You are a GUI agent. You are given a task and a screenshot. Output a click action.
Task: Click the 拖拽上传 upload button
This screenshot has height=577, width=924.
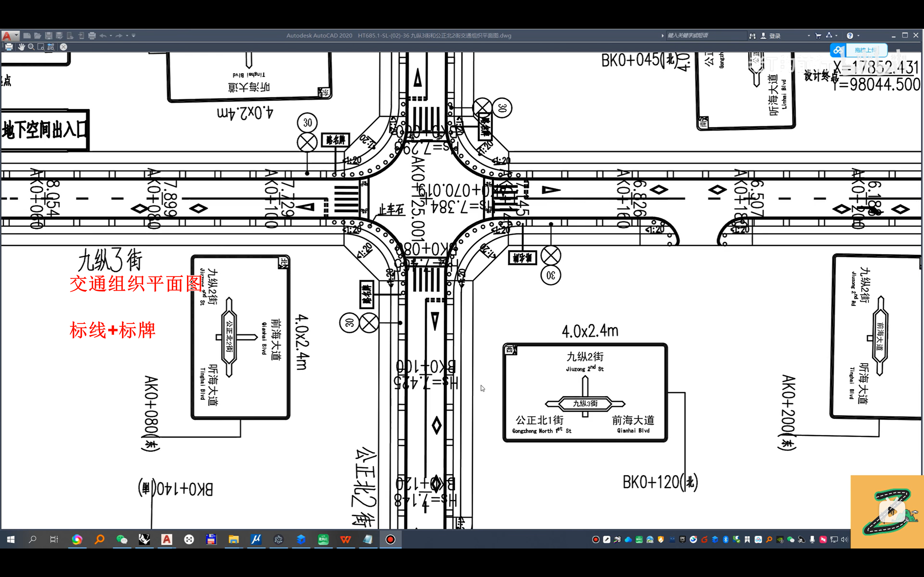pyautogui.click(x=866, y=50)
